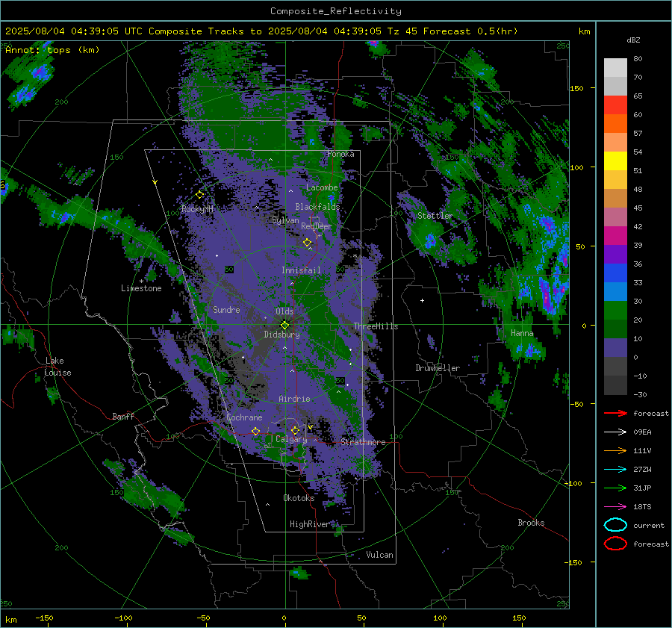
Task: Click the Lake Louise label
Action: [57, 367]
